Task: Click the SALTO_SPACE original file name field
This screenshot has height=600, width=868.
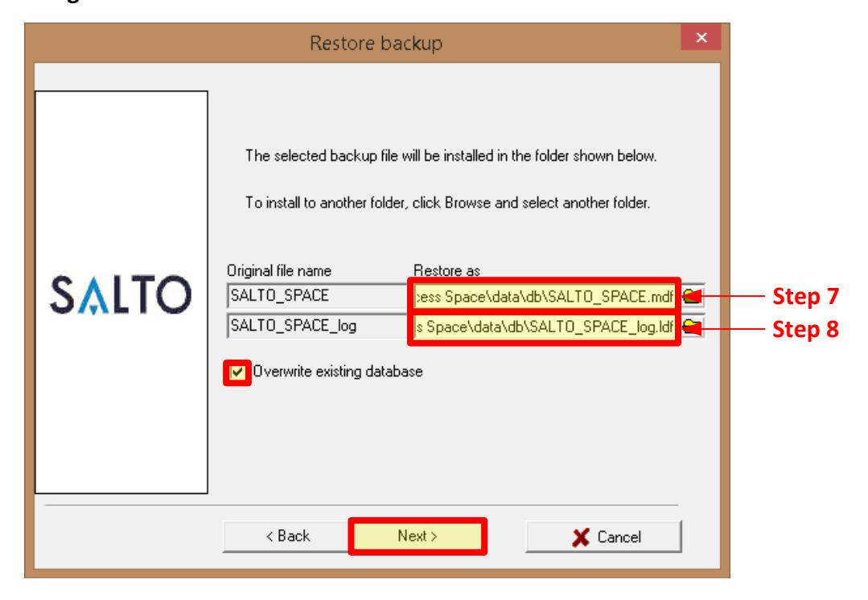Action: 317,295
